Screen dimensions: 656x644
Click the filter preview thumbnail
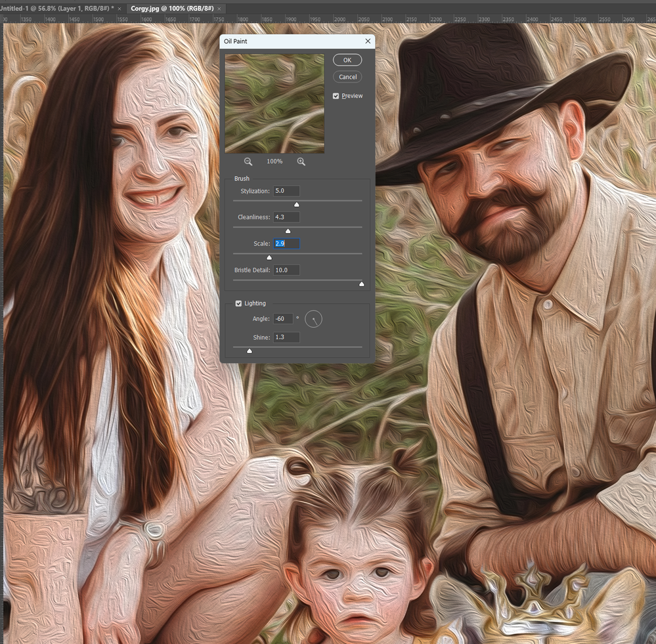[x=274, y=103]
